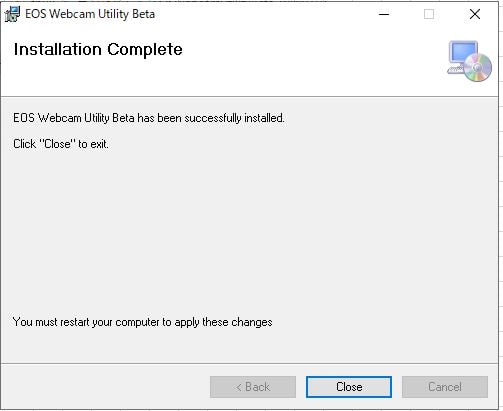503x411 pixels.
Task: Click the footer area left of Back
Action: (x=105, y=387)
